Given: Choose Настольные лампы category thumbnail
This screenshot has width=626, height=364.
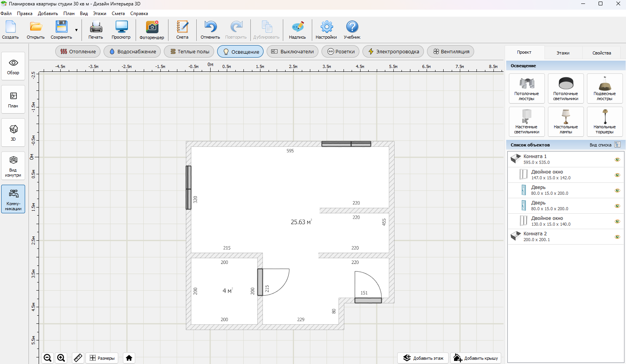Looking at the screenshot, I should 566,122.
